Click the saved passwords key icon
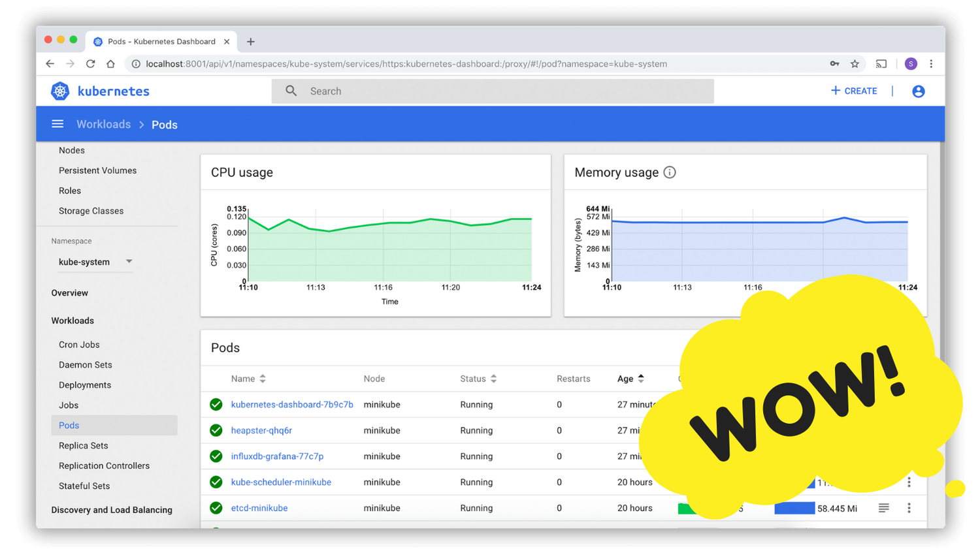Screen dimensions: 980x551 point(834,64)
